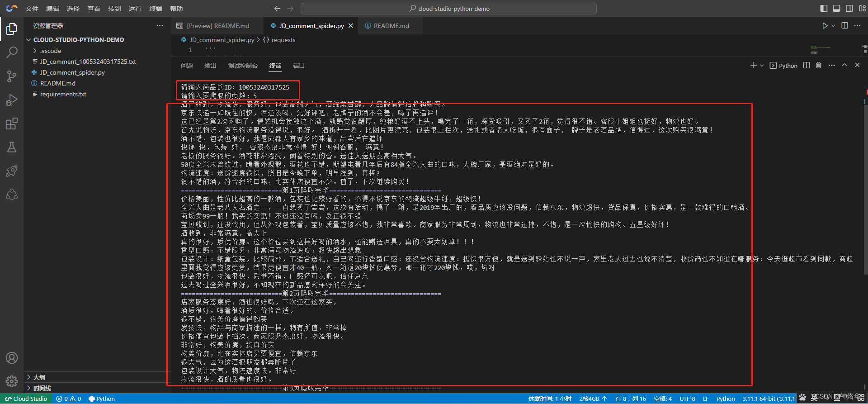Click the command center search field

pyautogui.click(x=448, y=9)
